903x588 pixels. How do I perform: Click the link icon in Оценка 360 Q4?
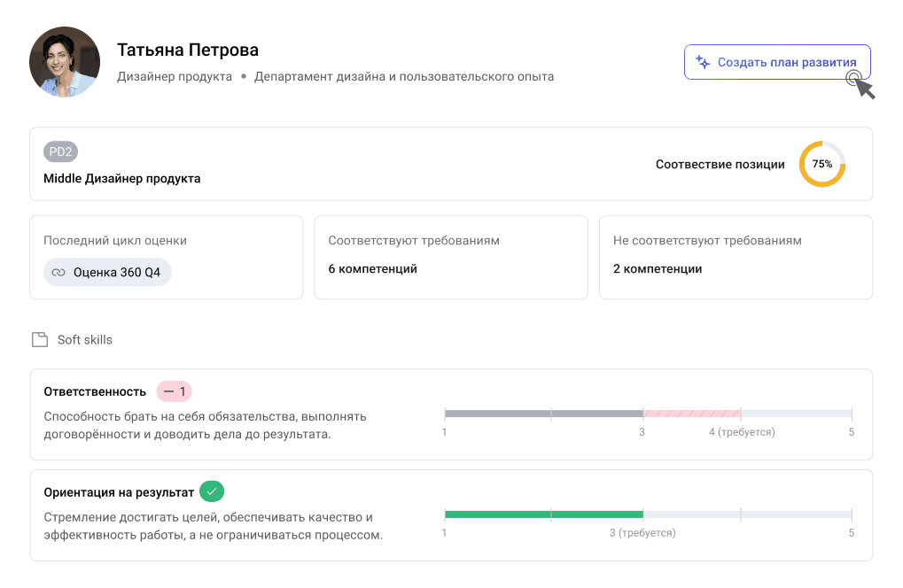58,273
